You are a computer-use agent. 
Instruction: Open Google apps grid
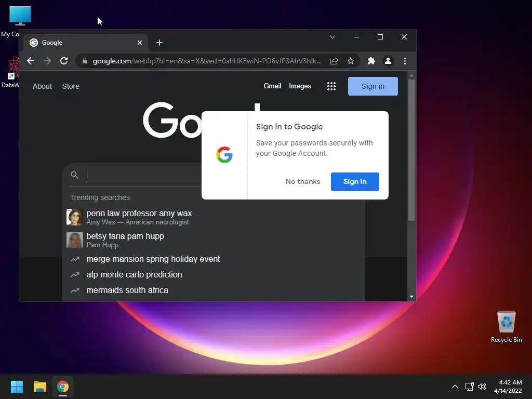click(x=331, y=86)
